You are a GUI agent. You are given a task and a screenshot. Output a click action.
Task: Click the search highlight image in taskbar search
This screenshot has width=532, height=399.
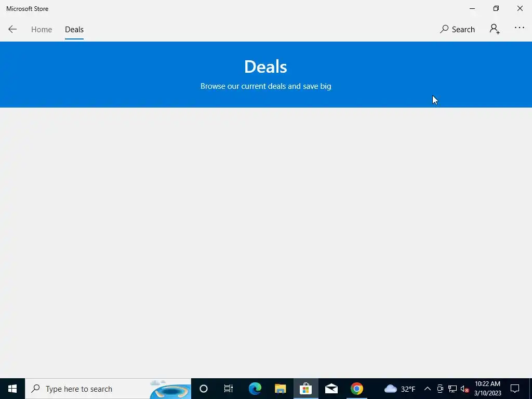[170, 389]
